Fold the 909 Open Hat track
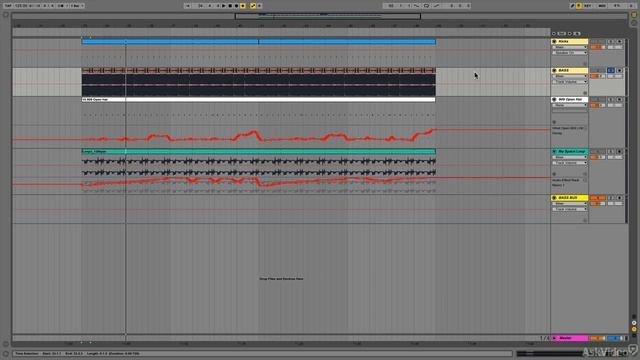The height and width of the screenshot is (360, 640). (554, 99)
